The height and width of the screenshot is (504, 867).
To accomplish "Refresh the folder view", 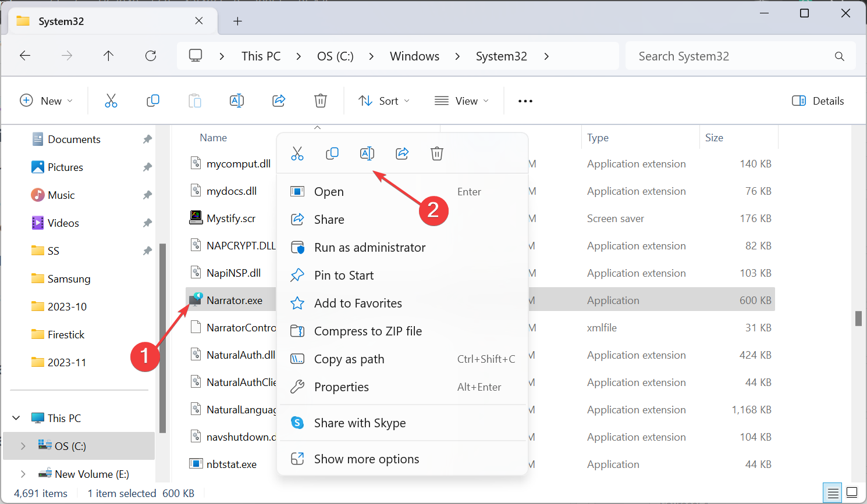I will (150, 56).
